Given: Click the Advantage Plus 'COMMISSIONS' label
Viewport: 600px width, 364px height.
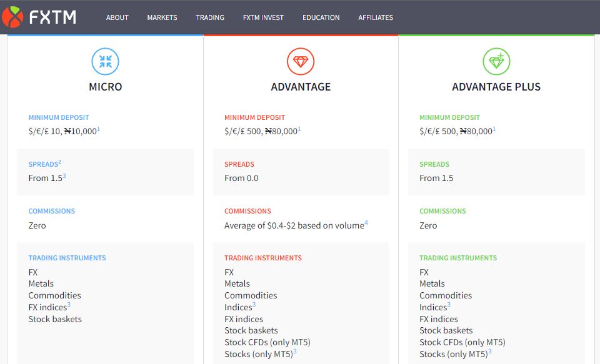Looking at the screenshot, I should [x=442, y=211].
